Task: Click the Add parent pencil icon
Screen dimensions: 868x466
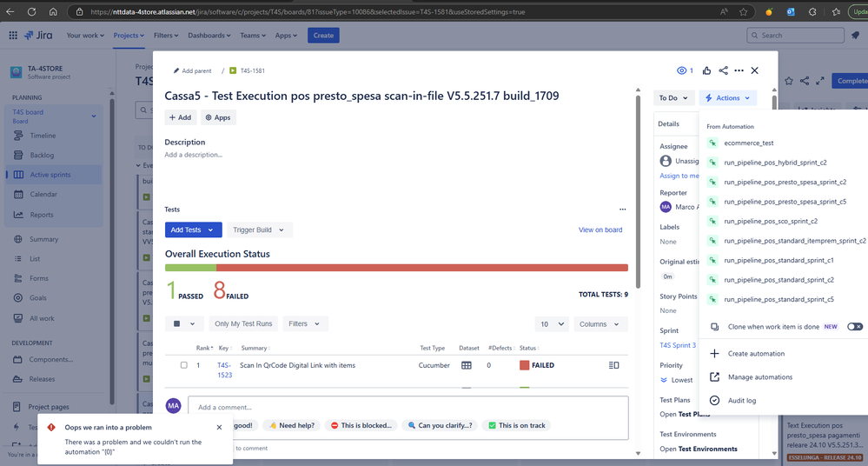Action: pyautogui.click(x=176, y=70)
